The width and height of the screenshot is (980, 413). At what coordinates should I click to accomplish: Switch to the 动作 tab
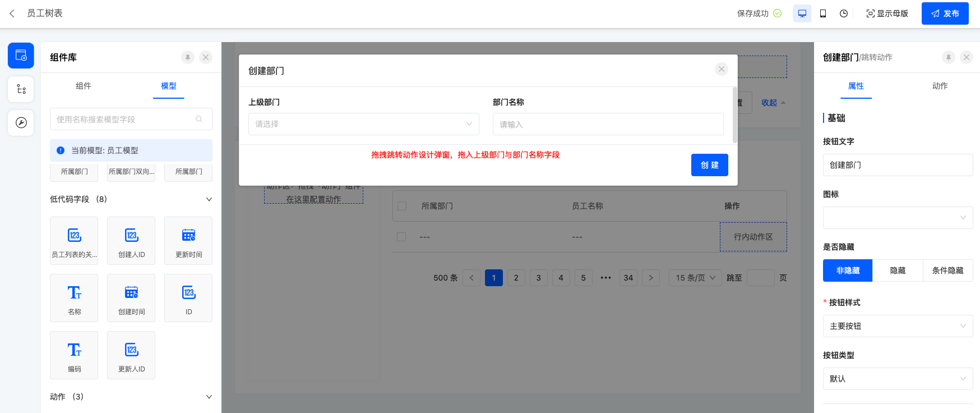(940, 86)
